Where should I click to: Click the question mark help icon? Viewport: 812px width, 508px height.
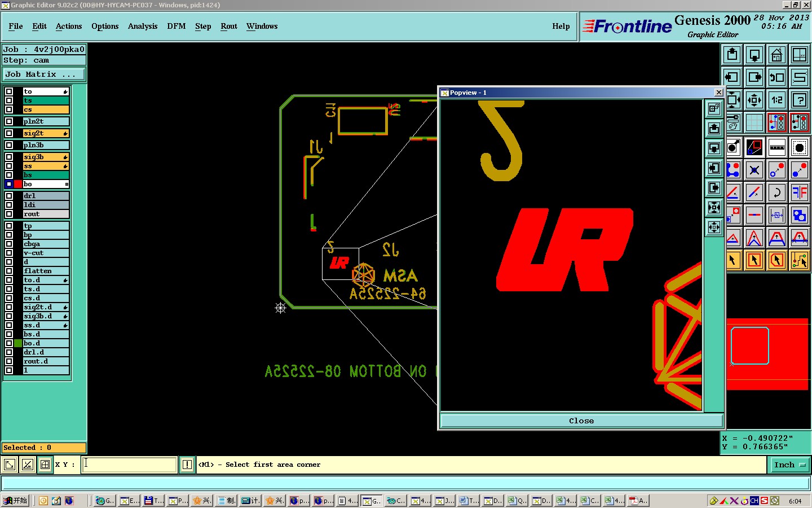pos(800,100)
